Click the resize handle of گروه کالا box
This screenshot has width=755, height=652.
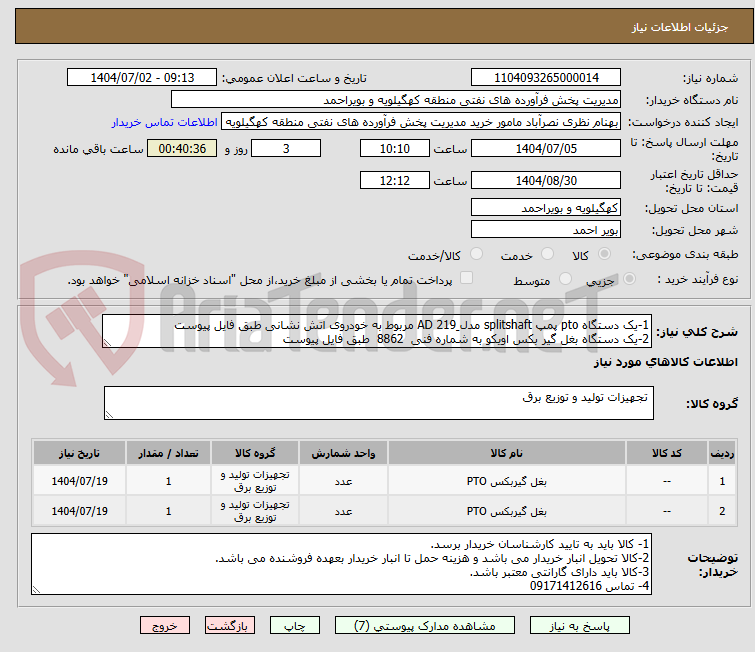click(109, 415)
